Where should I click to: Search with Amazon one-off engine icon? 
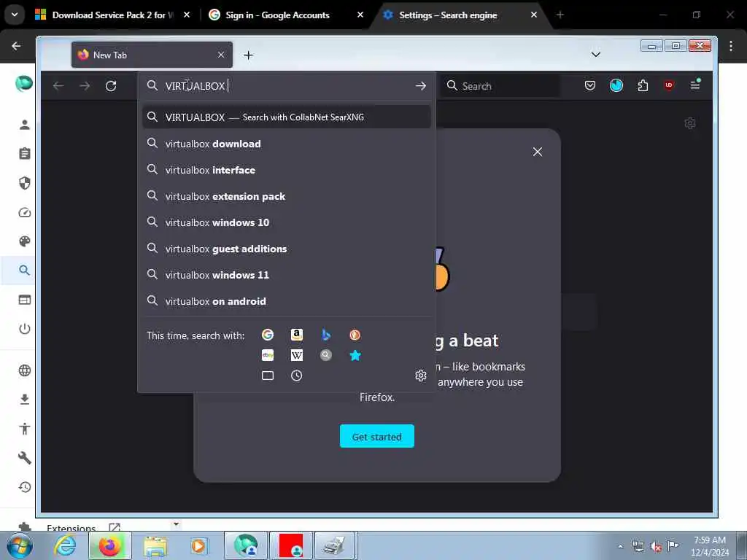[297, 335]
